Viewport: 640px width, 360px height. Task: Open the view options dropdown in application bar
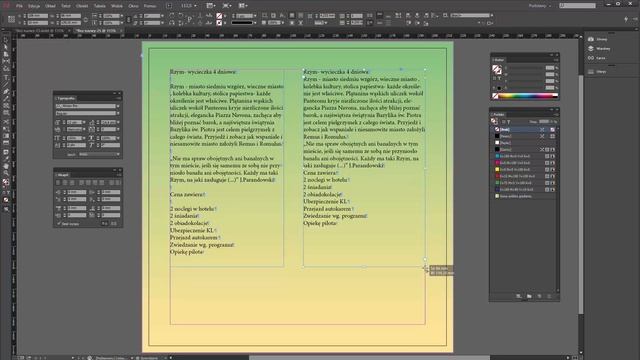pos(211,6)
